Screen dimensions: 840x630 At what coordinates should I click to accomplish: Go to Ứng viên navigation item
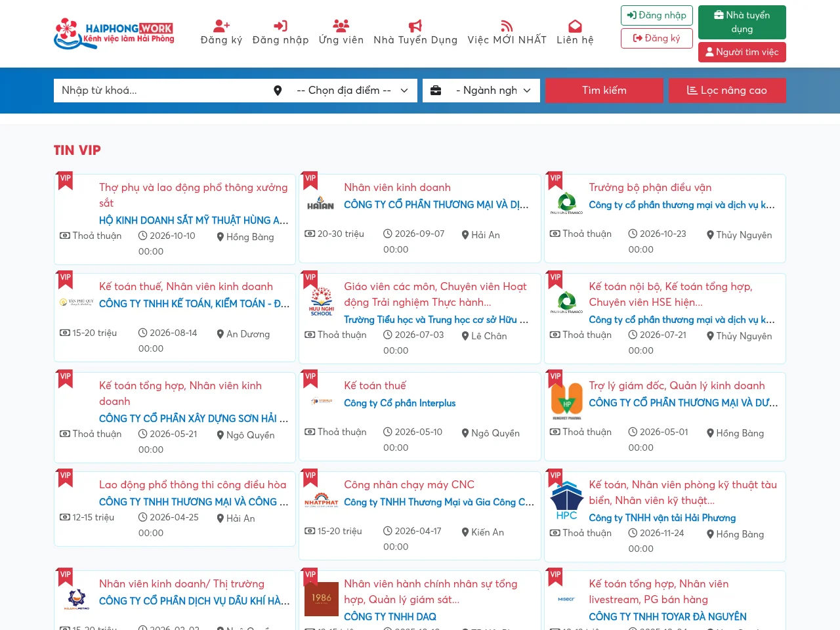click(x=341, y=32)
